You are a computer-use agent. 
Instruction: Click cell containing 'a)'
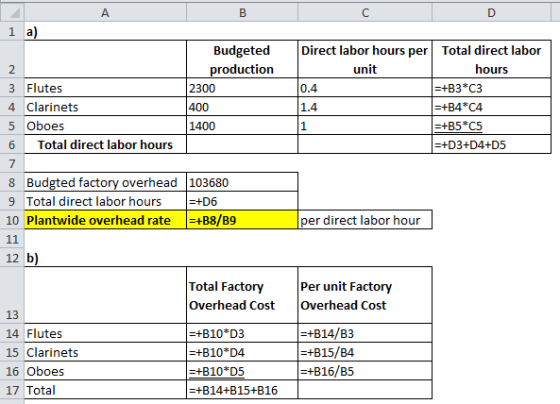pyautogui.click(x=105, y=31)
